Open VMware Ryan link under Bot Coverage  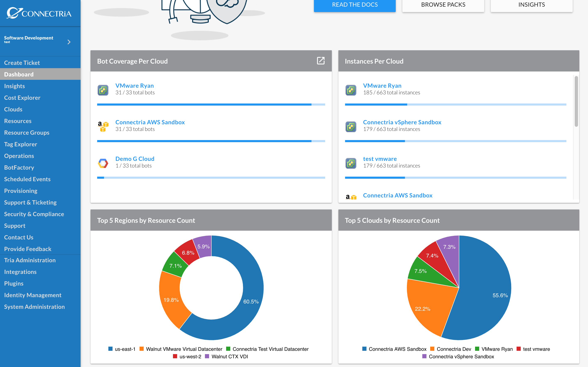pyautogui.click(x=135, y=86)
